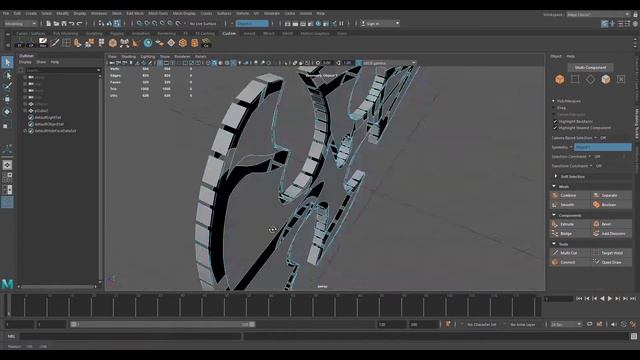640x360 pixels.
Task: Click the grid shelf icon
Action: coord(66,42)
